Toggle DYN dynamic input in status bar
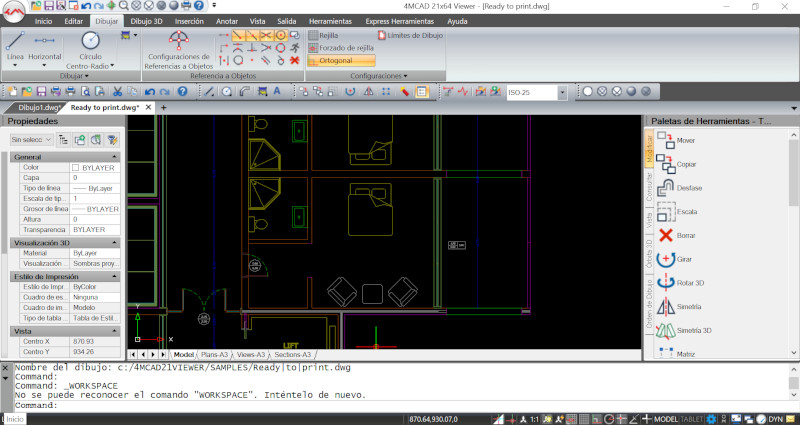This screenshot has height=425, width=800. 776,419
